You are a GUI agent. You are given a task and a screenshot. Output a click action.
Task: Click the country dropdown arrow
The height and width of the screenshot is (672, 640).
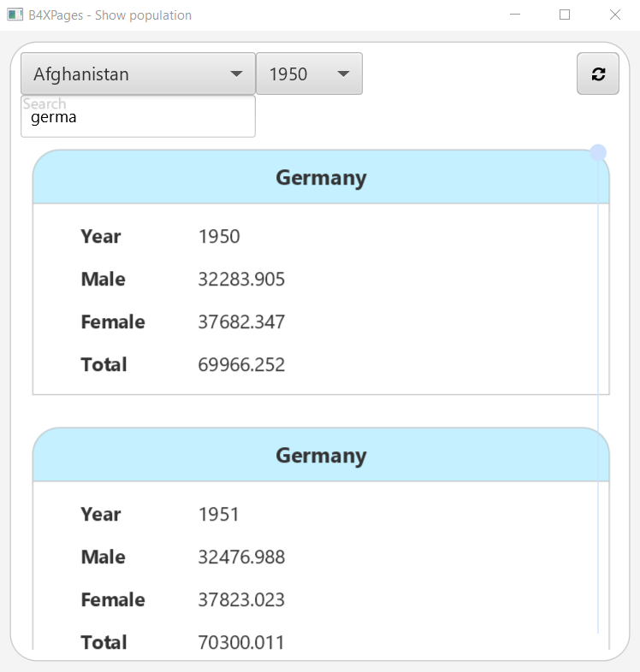pyautogui.click(x=237, y=74)
